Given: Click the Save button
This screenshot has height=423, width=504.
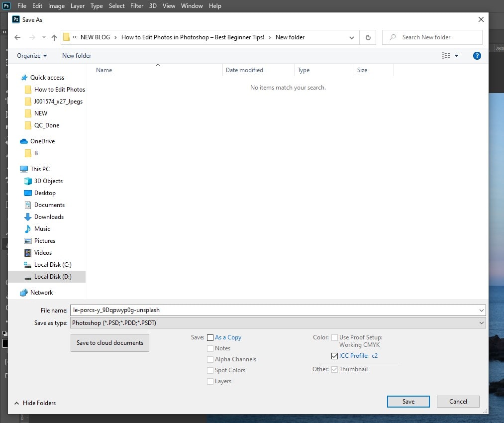Looking at the screenshot, I should coord(408,402).
